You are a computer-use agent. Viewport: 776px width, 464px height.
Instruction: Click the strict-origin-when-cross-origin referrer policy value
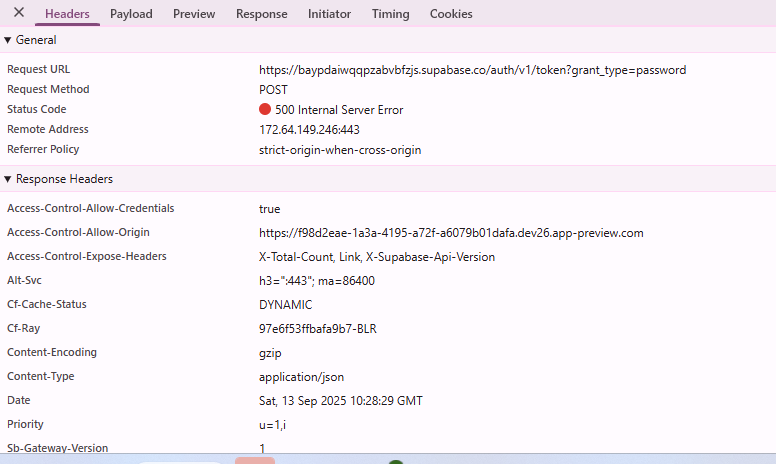(x=340, y=150)
